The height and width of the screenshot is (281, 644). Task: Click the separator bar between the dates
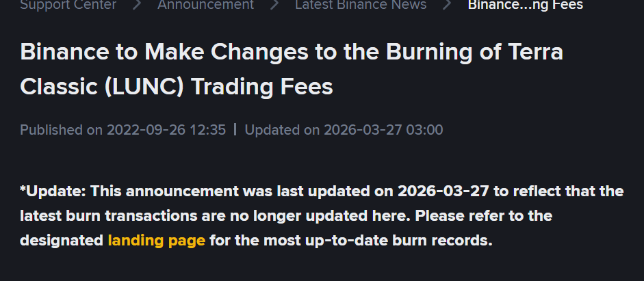tap(235, 130)
